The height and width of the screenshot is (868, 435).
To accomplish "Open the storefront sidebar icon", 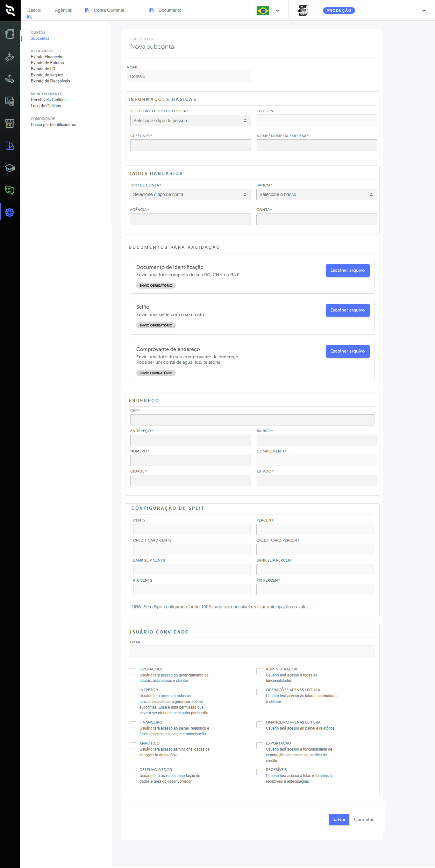I will [x=10, y=123].
